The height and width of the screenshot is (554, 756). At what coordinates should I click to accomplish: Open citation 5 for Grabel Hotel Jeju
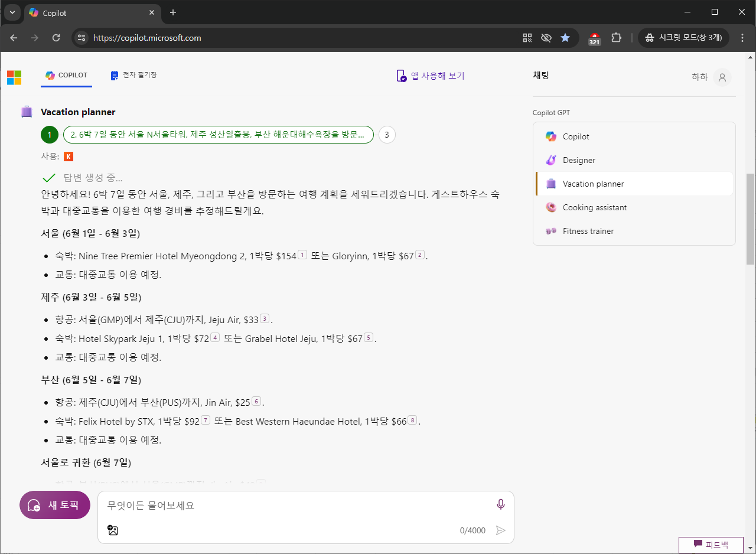coord(369,337)
